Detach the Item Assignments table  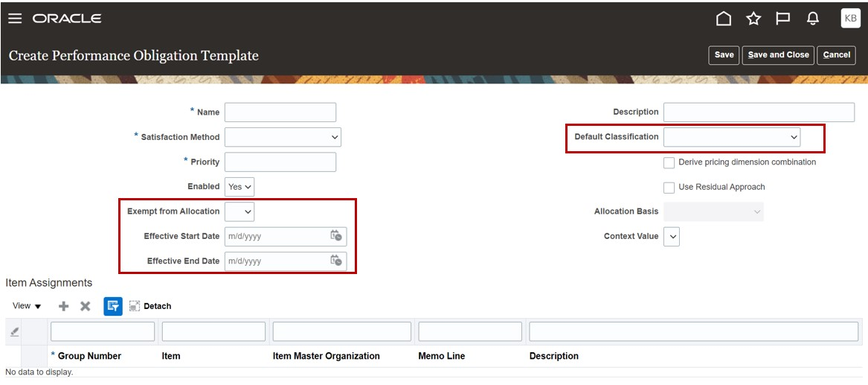pos(150,306)
